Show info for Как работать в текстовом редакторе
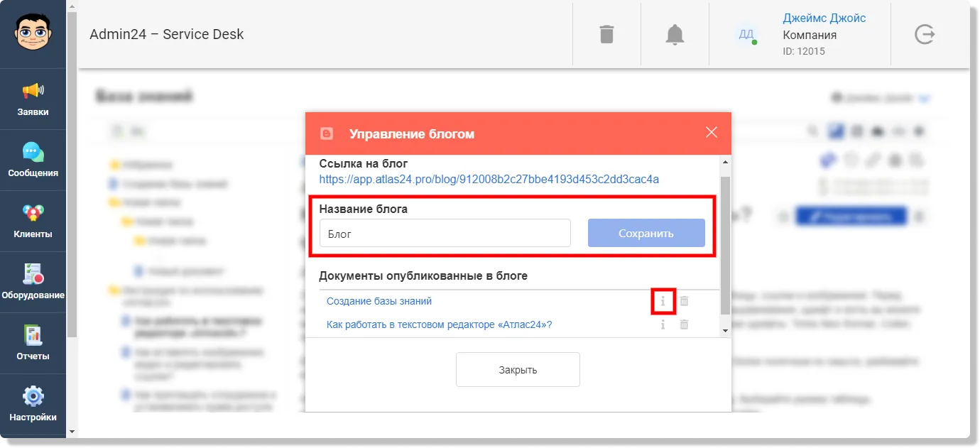The width and height of the screenshot is (980, 448). pyautogui.click(x=663, y=324)
